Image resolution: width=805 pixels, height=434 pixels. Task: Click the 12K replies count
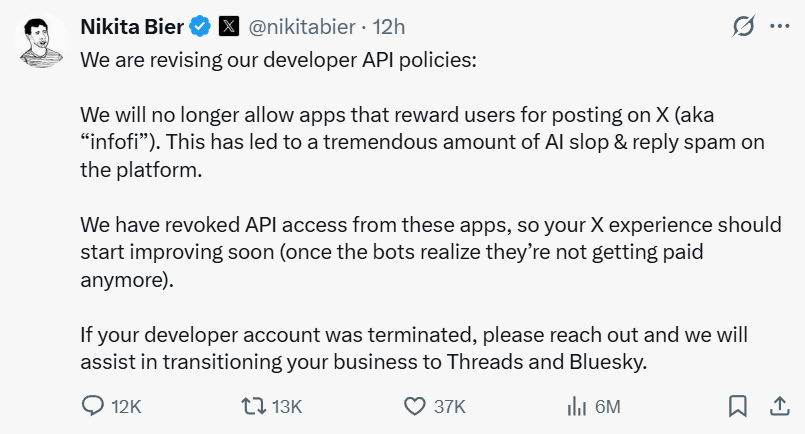(126, 406)
